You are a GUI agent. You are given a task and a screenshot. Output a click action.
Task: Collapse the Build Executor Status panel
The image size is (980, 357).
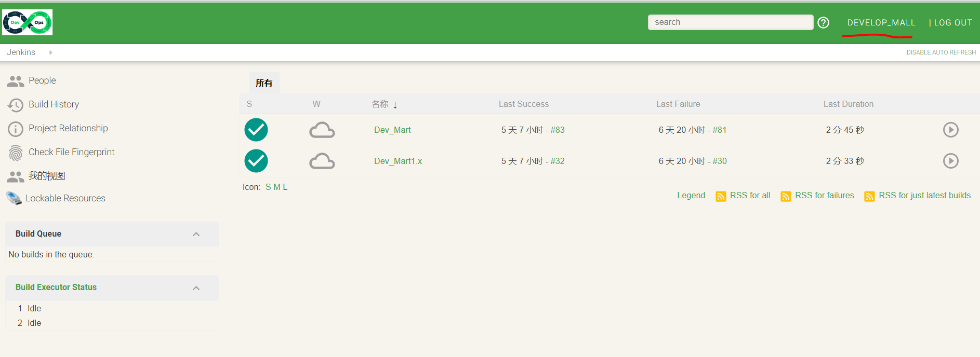196,288
